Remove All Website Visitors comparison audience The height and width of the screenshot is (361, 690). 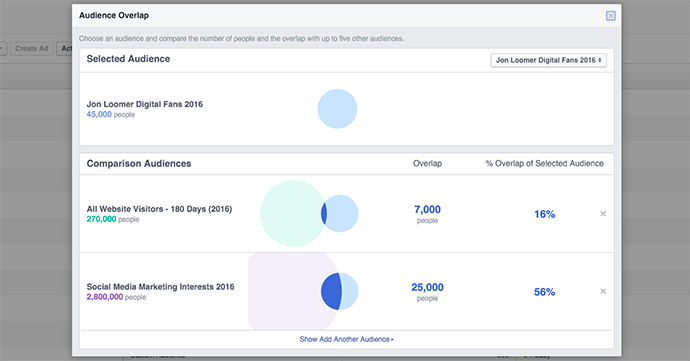coord(603,214)
